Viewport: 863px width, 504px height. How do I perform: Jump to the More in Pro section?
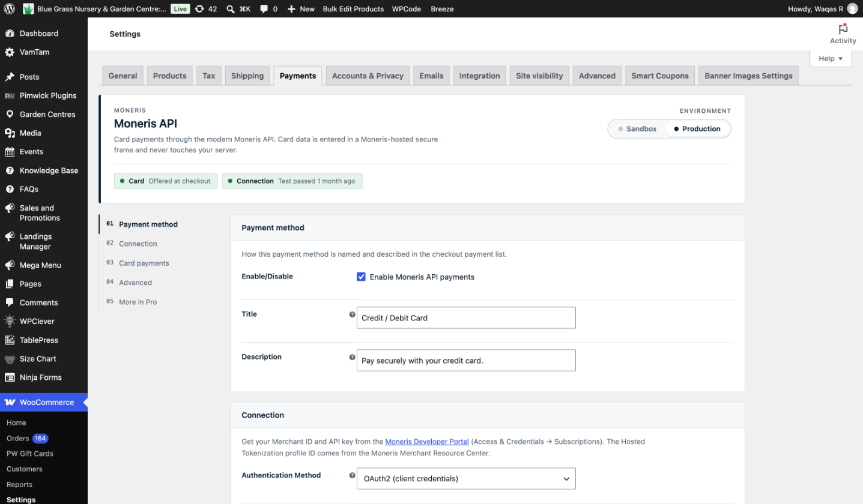(138, 302)
